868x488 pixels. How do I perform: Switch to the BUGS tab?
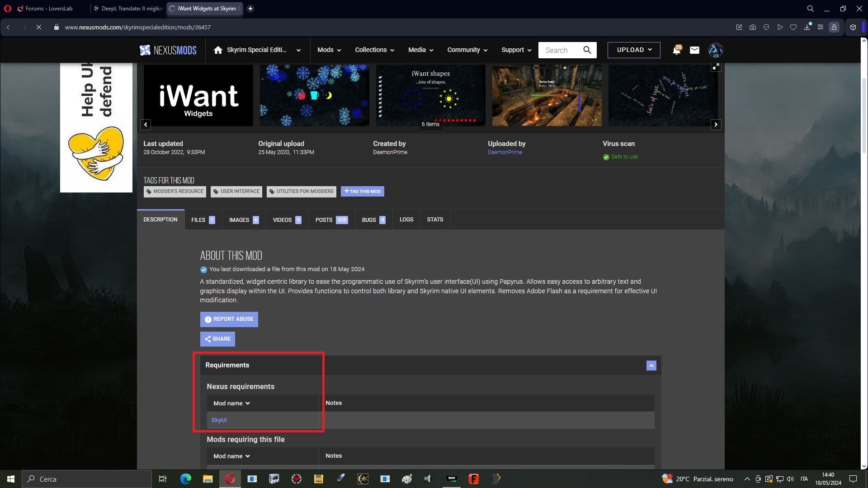[373, 220]
